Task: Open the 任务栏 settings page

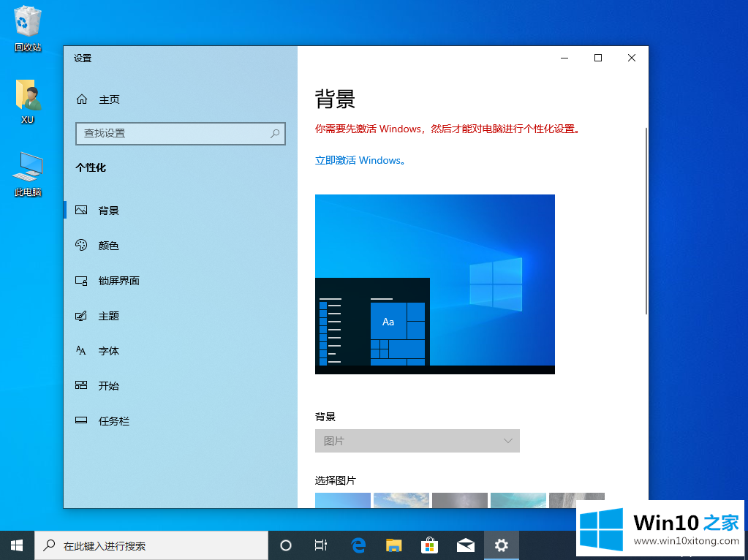Action: [x=114, y=421]
